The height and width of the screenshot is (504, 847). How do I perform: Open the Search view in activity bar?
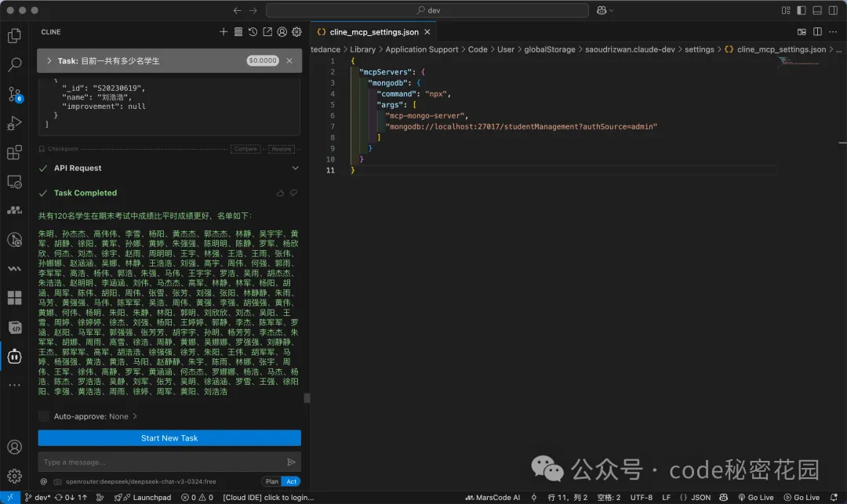[x=15, y=65]
